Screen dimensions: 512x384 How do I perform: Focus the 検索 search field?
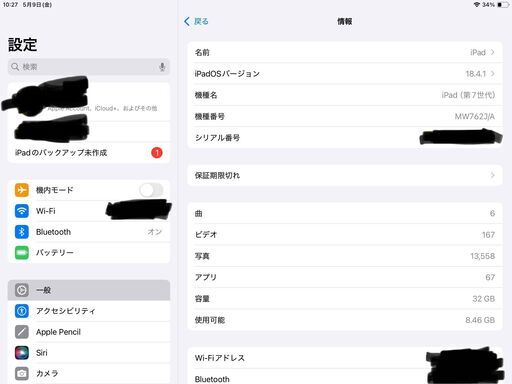89,67
